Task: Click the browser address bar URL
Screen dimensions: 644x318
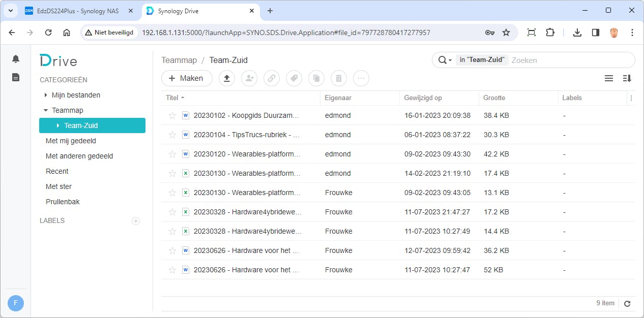Action: (286, 33)
